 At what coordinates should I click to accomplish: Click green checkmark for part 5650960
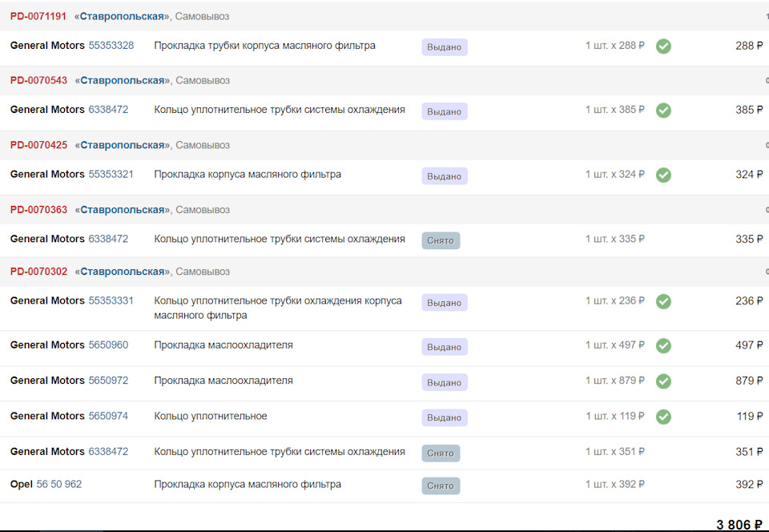(663, 345)
